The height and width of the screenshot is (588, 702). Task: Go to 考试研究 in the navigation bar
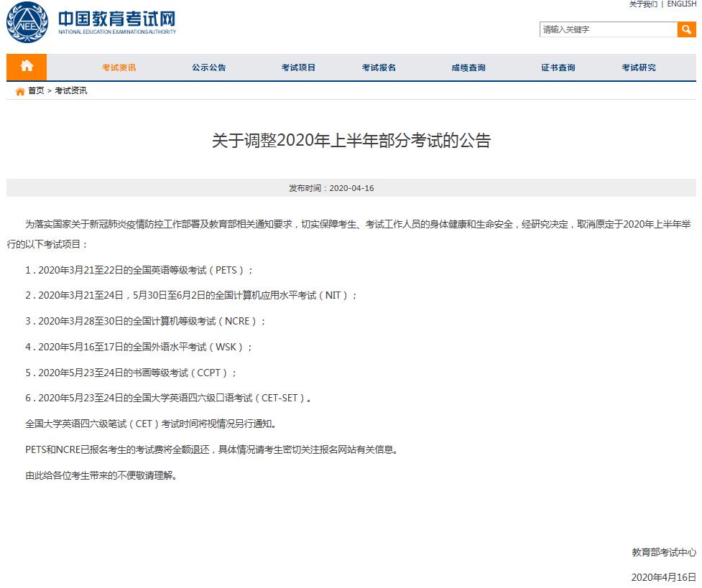click(639, 67)
